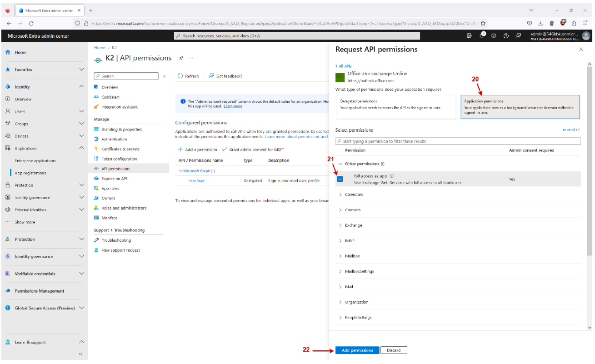
Task: Click the Add permissions button
Action: (x=357, y=350)
